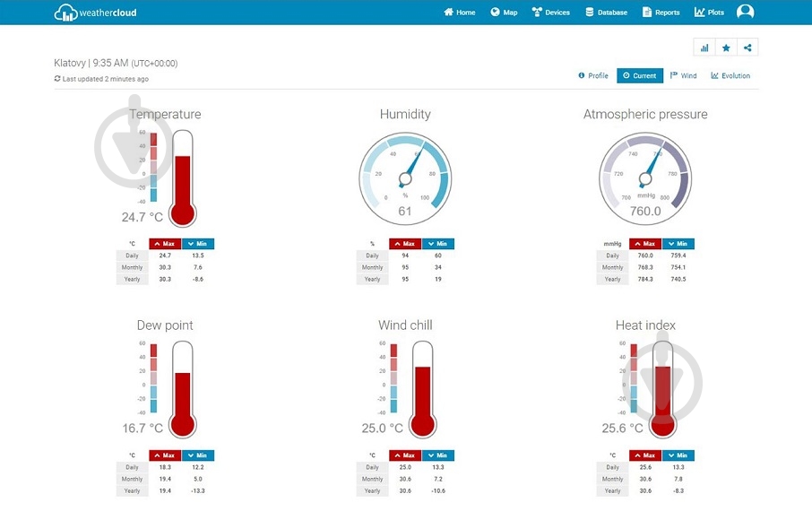The image size is (812, 520).
Task: Open the Map navigation item
Action: [x=504, y=13]
